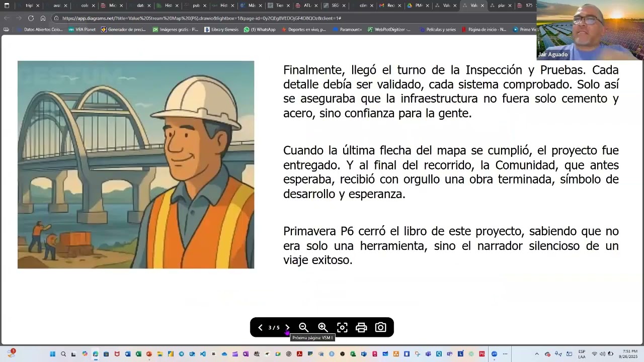Click the site info icon before the URL
The width and height of the screenshot is (644, 362).
click(56, 18)
